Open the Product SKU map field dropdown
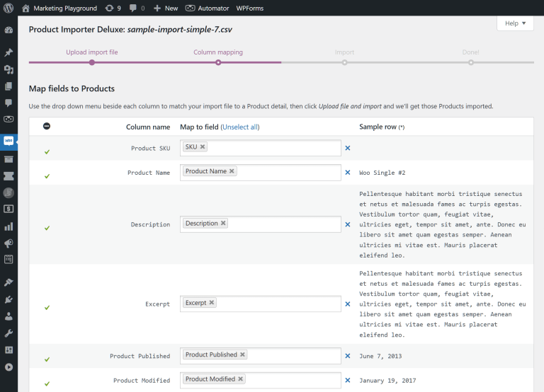This screenshot has height=392, width=544. click(261, 148)
